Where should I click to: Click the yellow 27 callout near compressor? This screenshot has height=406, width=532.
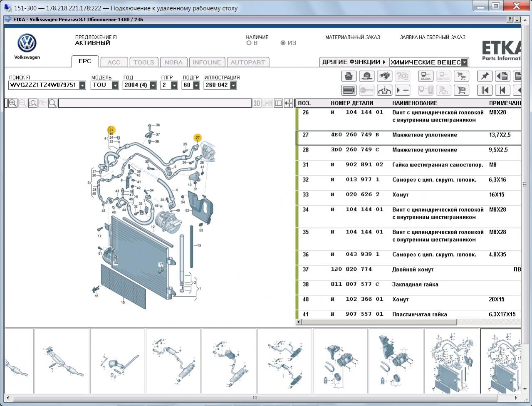198,138
